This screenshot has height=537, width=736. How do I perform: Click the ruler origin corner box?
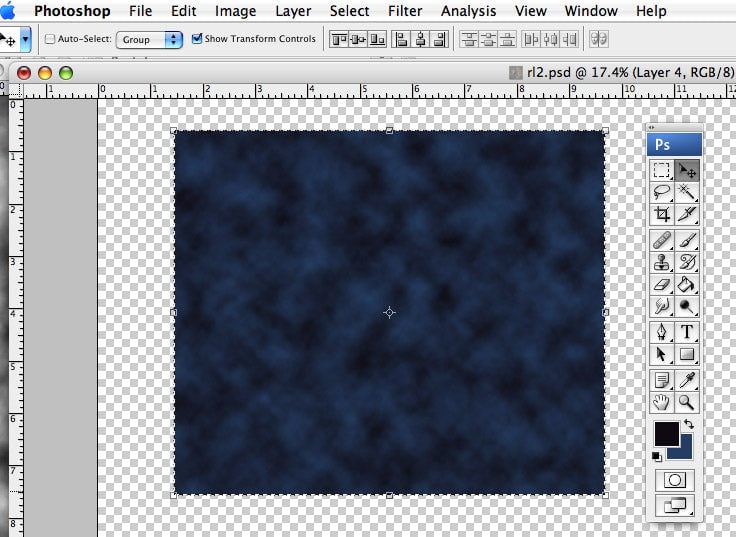coord(16,90)
